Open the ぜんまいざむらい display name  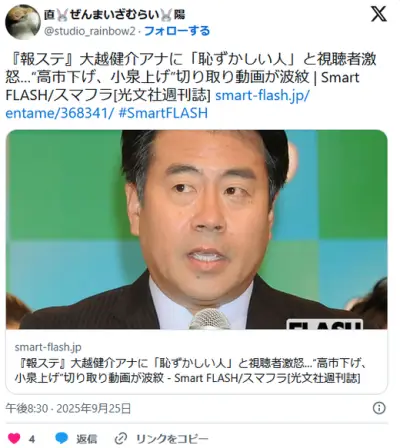pyautogui.click(x=115, y=14)
